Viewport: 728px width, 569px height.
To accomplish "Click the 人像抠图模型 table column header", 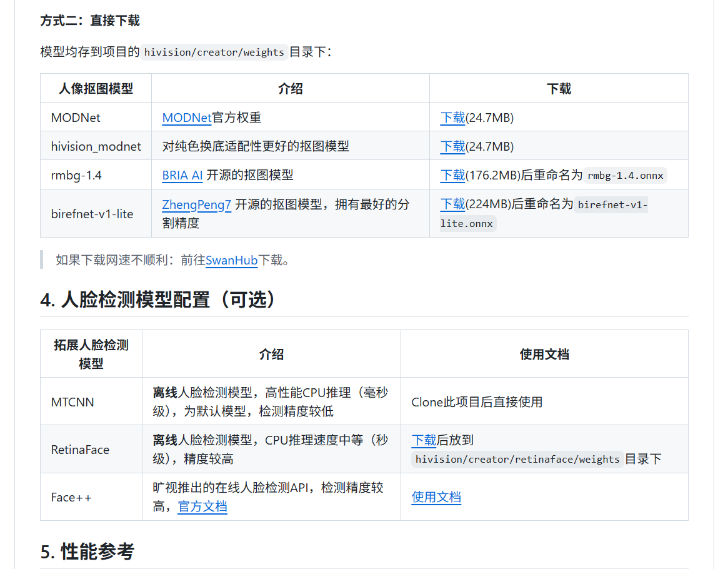I will coord(96,89).
